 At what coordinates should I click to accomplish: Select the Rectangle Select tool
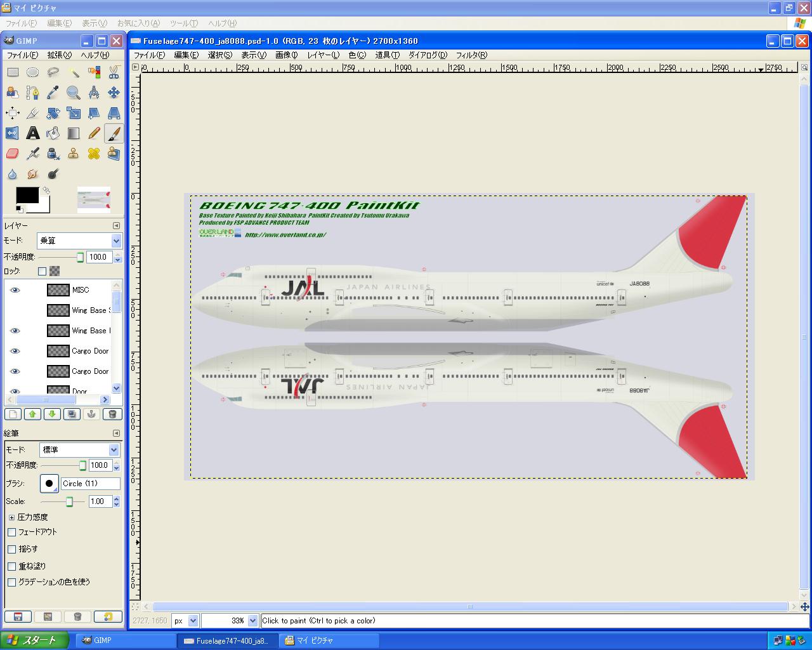pos(12,72)
